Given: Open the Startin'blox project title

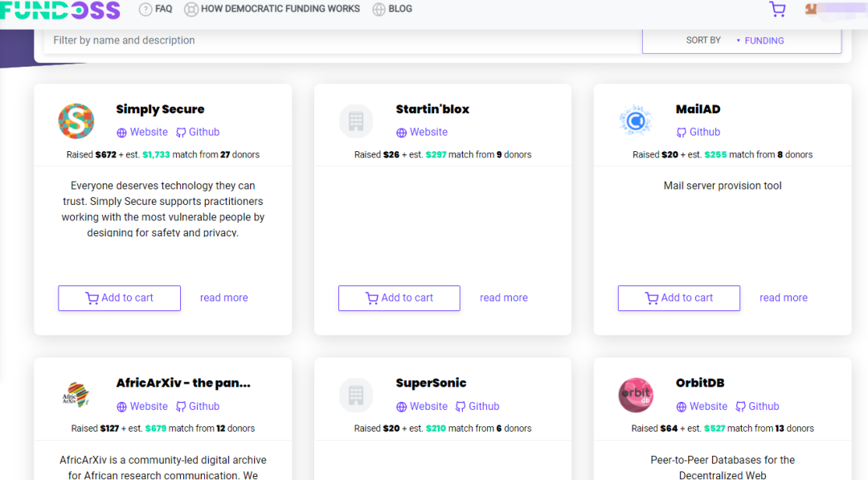Looking at the screenshot, I should click(x=432, y=109).
